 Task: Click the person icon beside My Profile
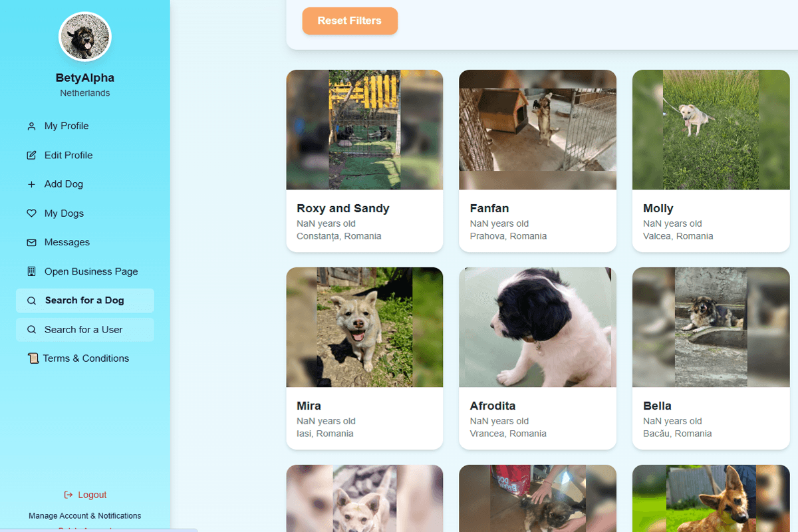point(31,126)
